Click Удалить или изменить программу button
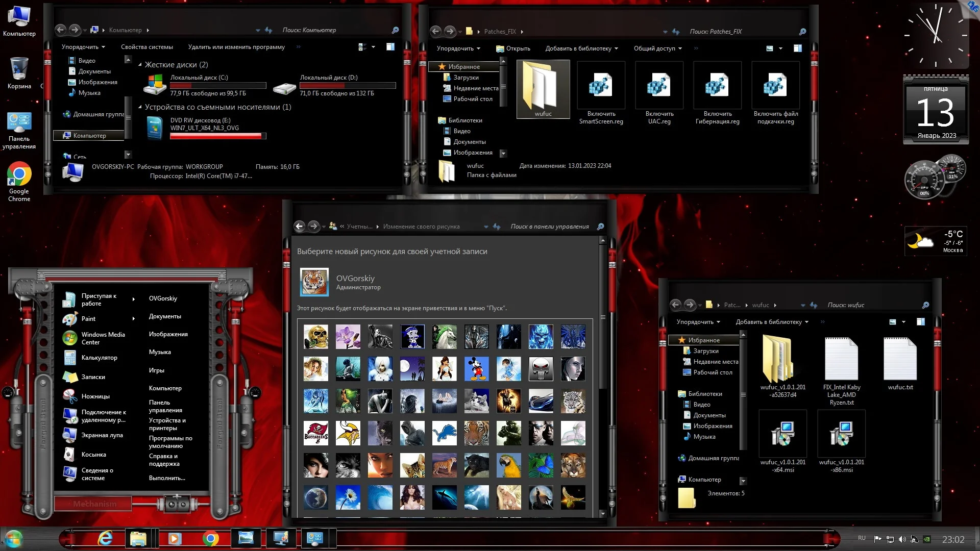The width and height of the screenshot is (980, 551). 236,47
